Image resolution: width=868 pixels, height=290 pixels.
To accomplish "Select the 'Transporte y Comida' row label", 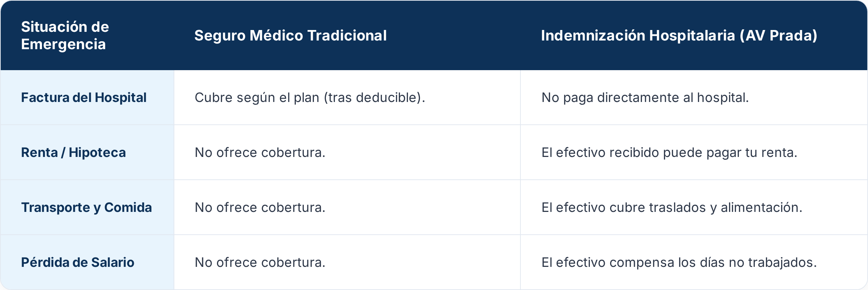I will [86, 208].
